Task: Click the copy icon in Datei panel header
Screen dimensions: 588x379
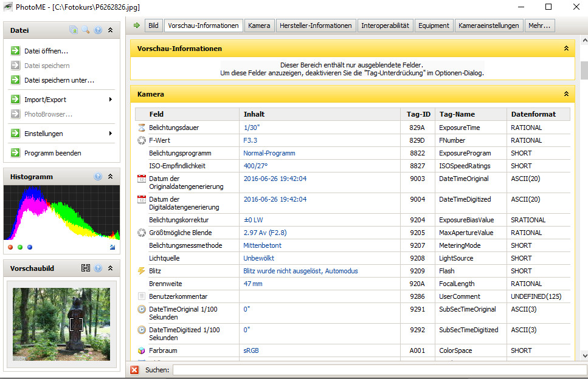Action: point(74,30)
